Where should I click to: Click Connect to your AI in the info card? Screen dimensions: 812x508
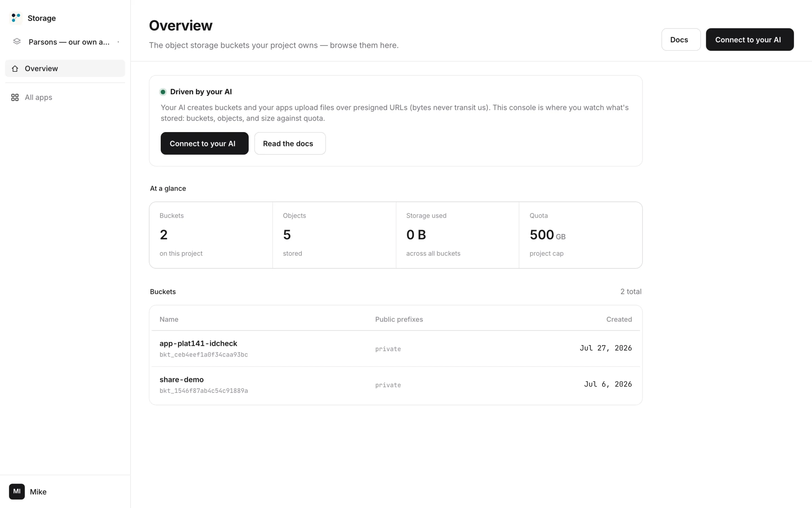coord(204,144)
